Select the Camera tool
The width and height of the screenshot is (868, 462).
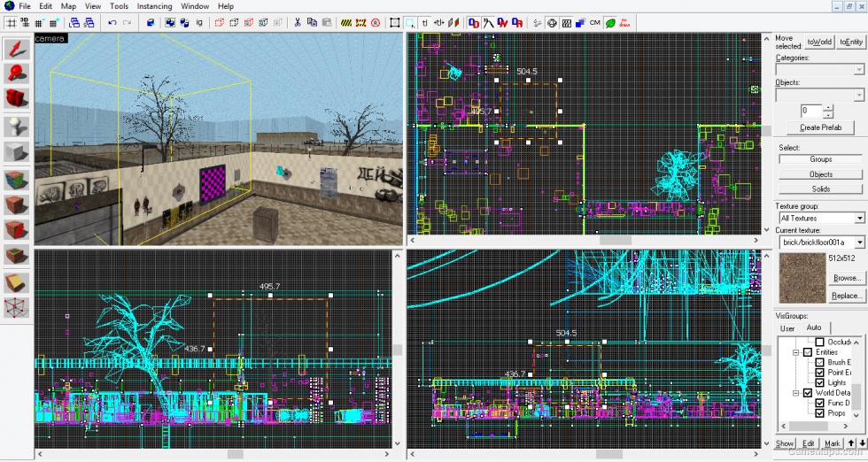click(x=17, y=97)
